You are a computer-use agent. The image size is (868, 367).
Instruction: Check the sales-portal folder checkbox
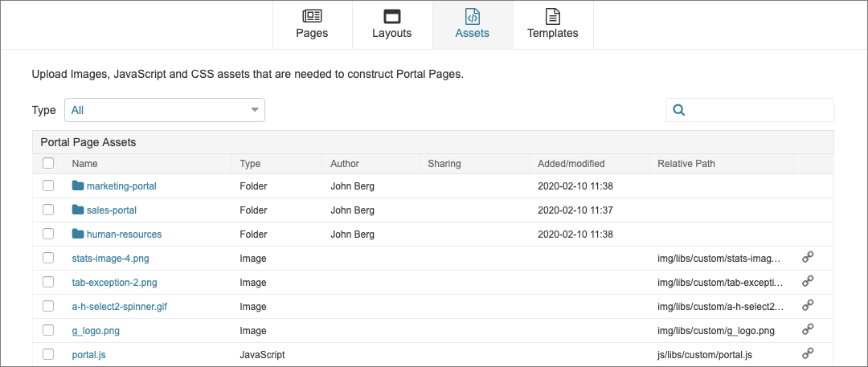tap(48, 210)
